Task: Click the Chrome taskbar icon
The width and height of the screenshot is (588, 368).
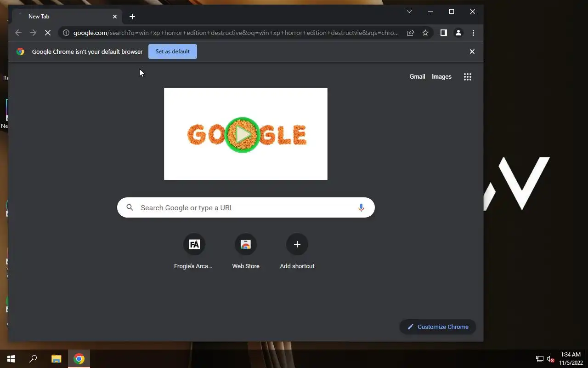Action: (79, 359)
